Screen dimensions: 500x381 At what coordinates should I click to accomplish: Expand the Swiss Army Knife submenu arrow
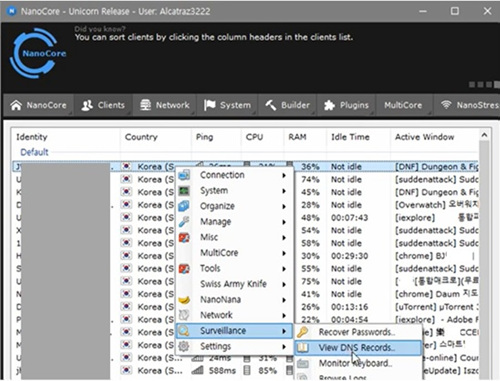click(284, 284)
